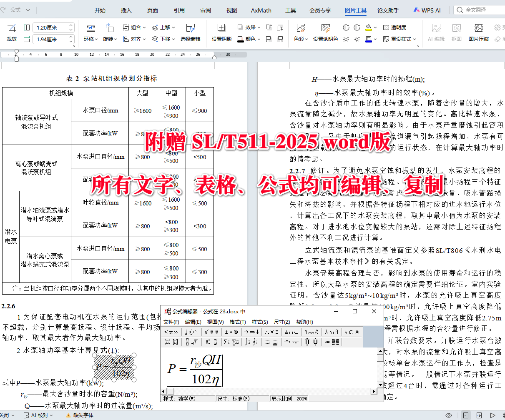Viewport: 505px width, 420px height.
Task: Click the Set Shadow (设置阴影) icon
Action: [221, 27]
